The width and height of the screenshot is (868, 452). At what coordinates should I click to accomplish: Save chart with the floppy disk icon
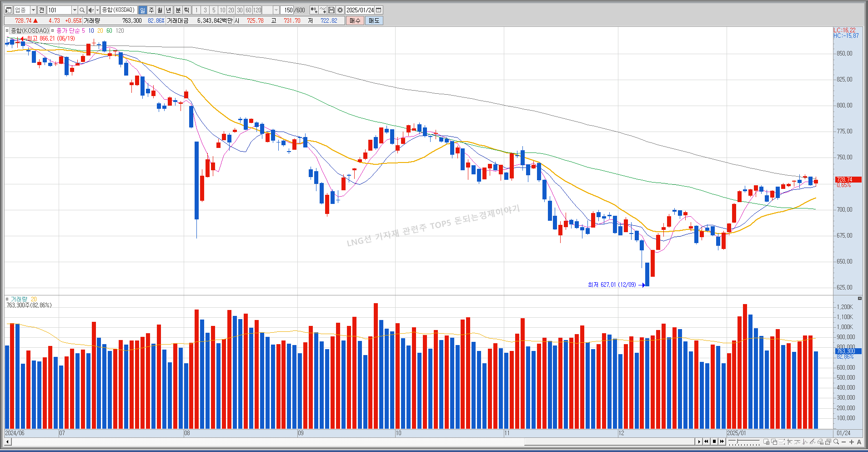(x=331, y=10)
